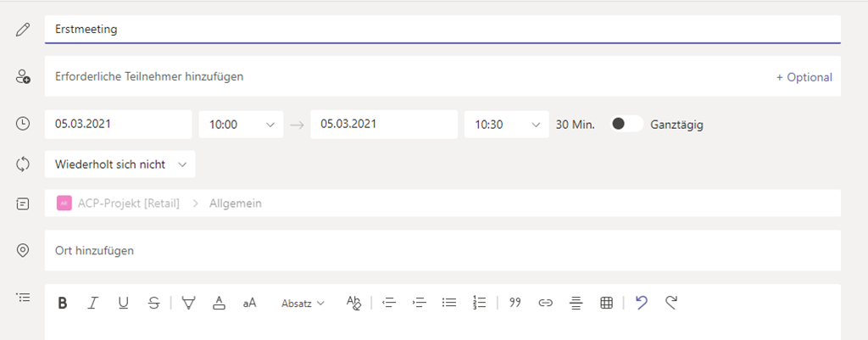Apply underline formatting
The image size is (868, 340).
[x=123, y=303]
